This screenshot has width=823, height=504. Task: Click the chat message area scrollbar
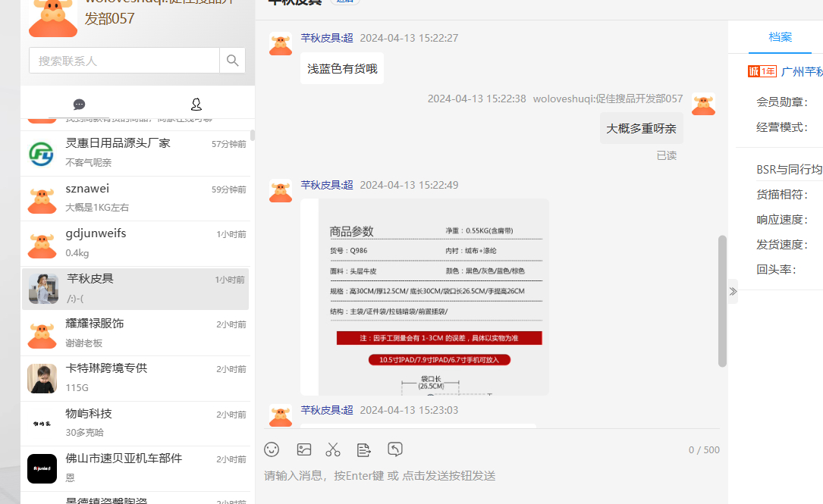(722, 300)
